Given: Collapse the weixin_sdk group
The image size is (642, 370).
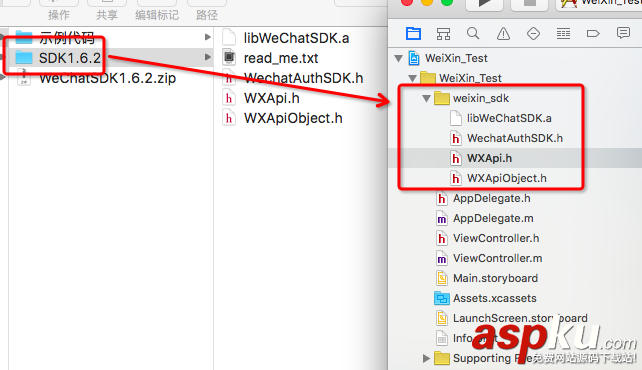Looking at the screenshot, I should [x=426, y=98].
